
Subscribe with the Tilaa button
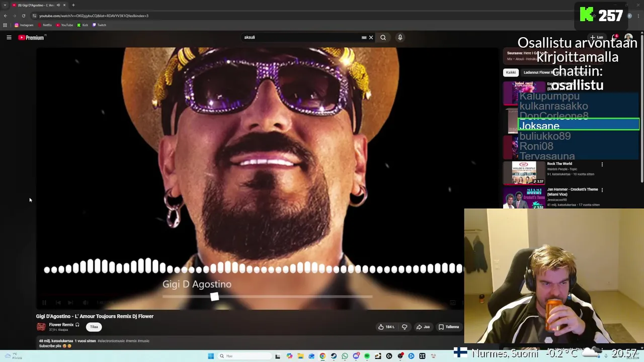(94, 327)
